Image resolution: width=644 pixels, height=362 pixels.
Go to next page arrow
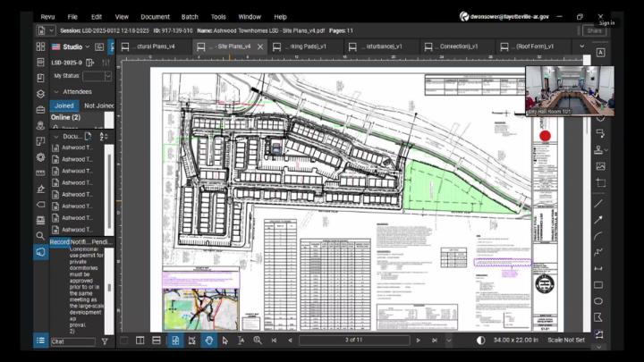418,341
